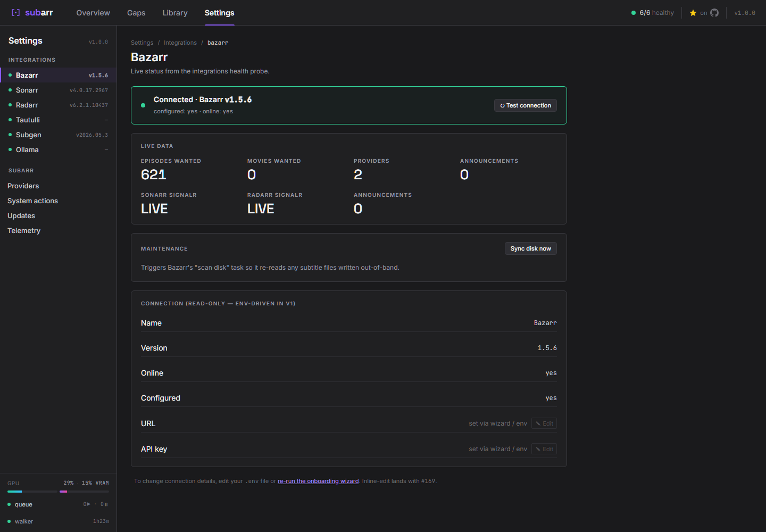The image size is (766, 532).
Task: Click the Movies Wanted value 0
Action: [x=252, y=174]
